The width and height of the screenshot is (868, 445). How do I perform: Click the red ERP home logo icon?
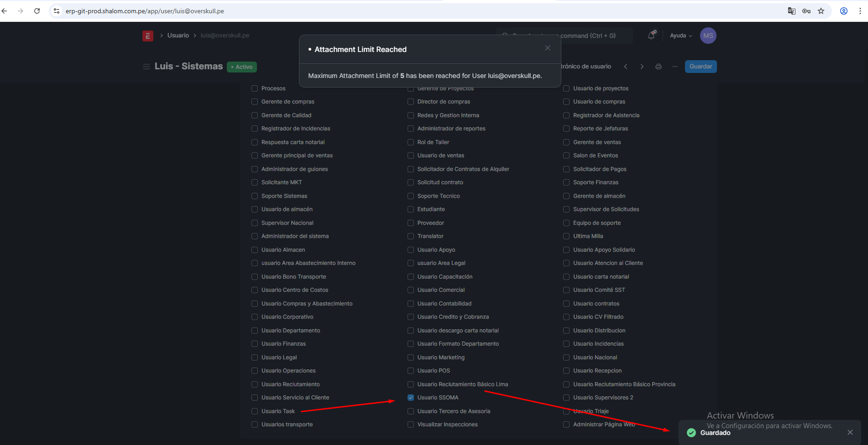(x=147, y=36)
